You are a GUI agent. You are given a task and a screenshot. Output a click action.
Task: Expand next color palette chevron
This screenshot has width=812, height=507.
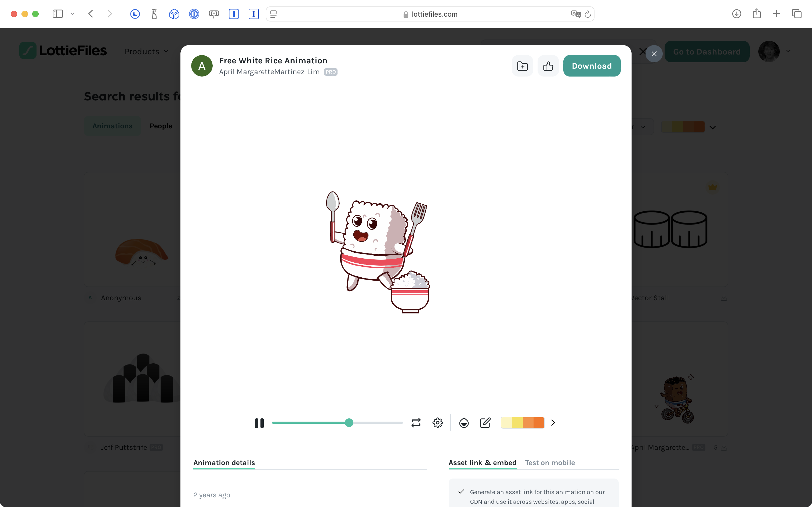(553, 423)
